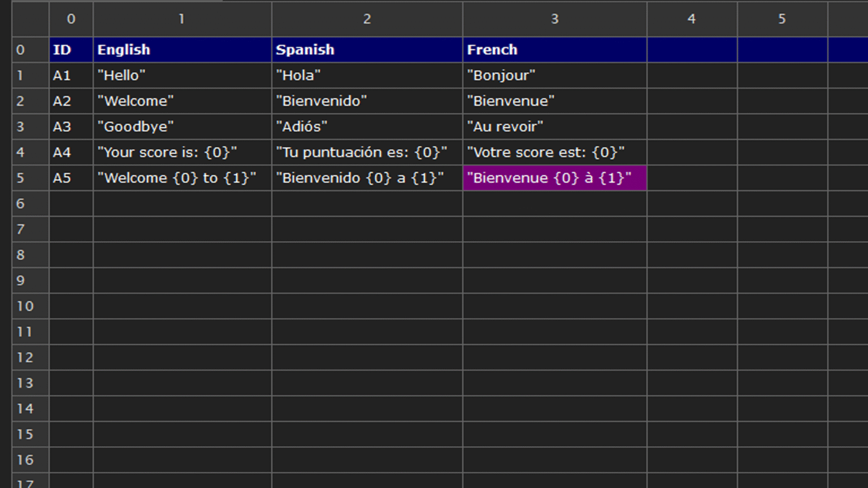Select column 1 header
The image size is (868, 488).
(182, 19)
